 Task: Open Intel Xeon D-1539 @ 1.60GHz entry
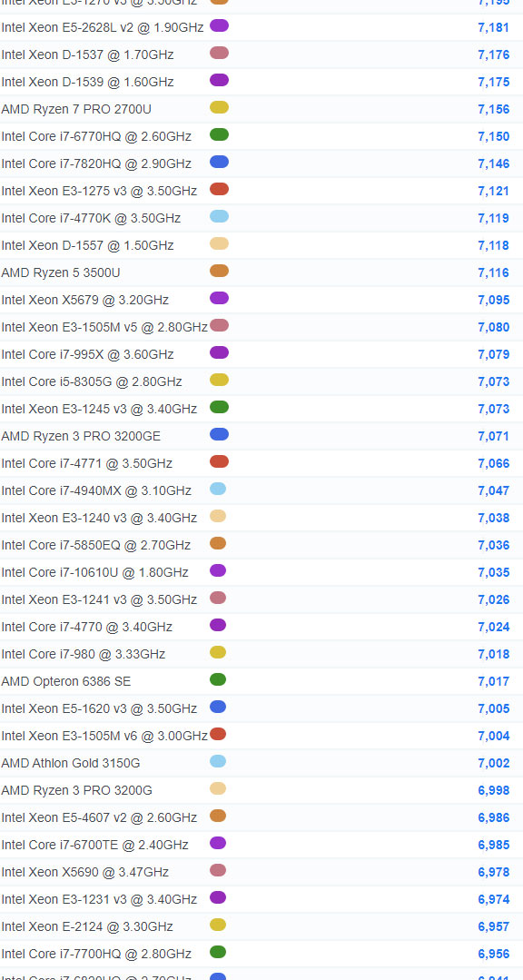(87, 83)
